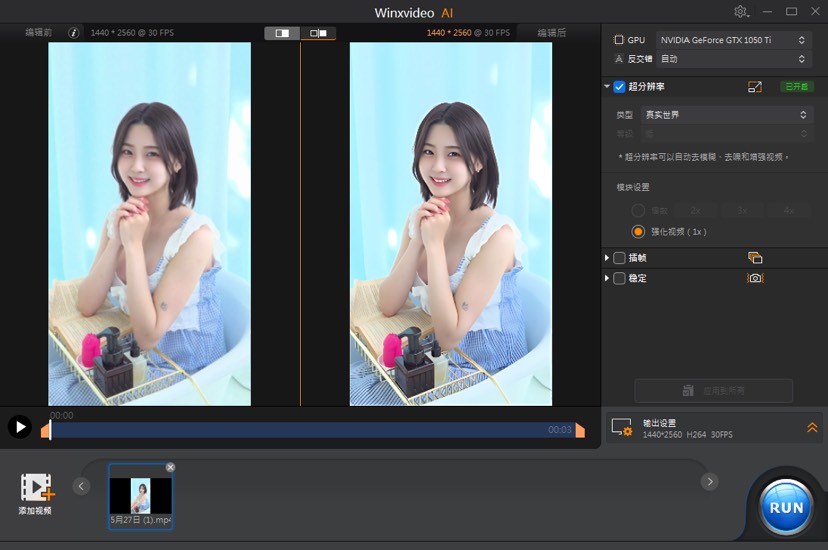Click the 插帧 frame interpolation icon

755,258
